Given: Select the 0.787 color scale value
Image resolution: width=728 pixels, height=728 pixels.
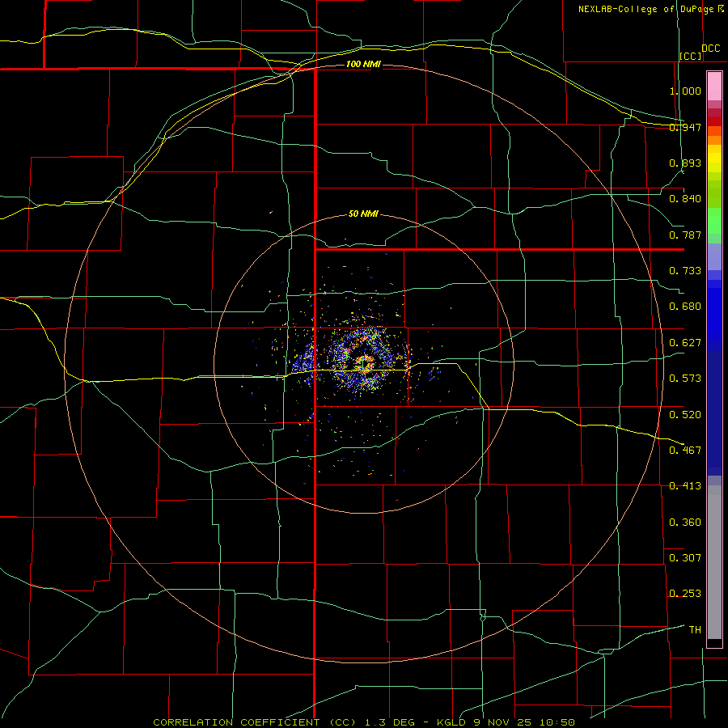Looking at the screenshot, I should point(685,235).
